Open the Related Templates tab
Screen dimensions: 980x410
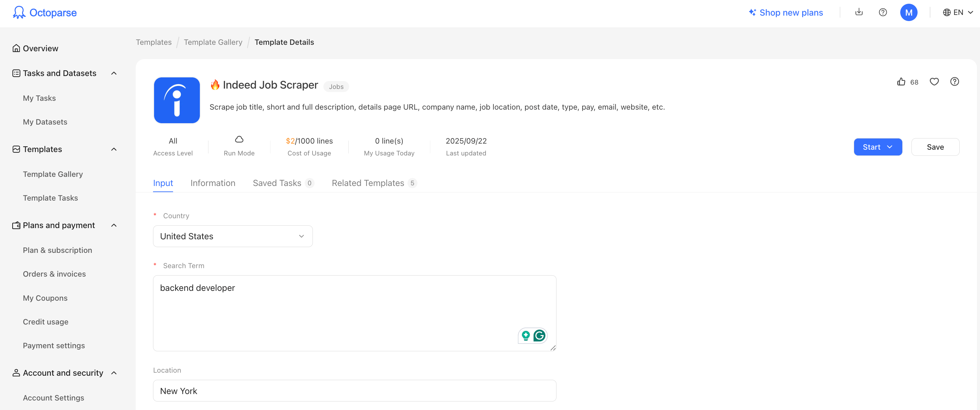[367, 183]
